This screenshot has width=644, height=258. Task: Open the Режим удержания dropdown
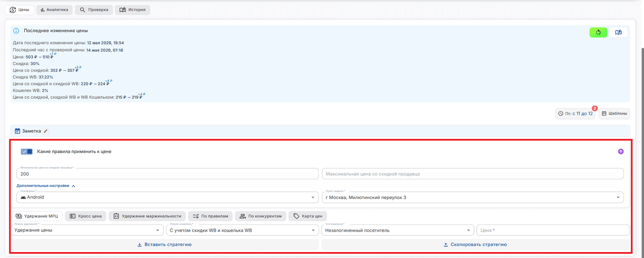pos(87,230)
